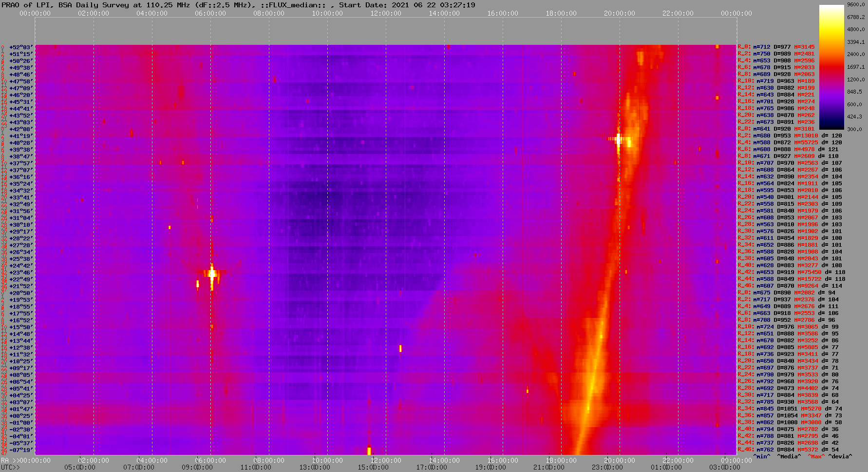Click the stats row with M=13010

(790, 136)
